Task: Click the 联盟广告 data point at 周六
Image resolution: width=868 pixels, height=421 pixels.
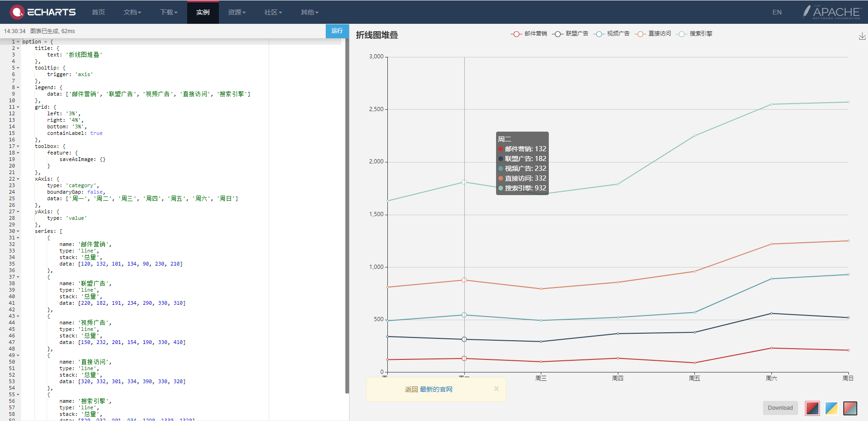Action: click(771, 313)
